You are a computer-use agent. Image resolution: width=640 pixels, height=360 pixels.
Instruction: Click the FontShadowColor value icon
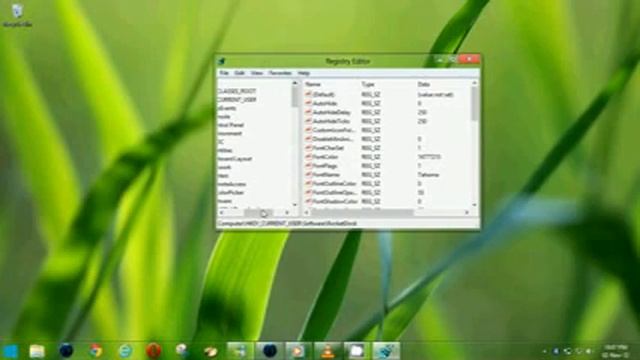tap(308, 201)
